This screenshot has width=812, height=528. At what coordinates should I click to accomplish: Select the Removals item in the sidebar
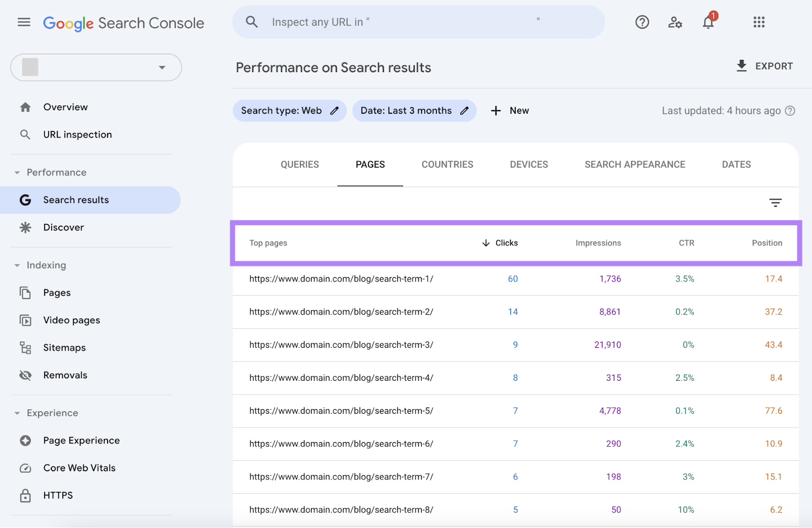click(x=65, y=375)
